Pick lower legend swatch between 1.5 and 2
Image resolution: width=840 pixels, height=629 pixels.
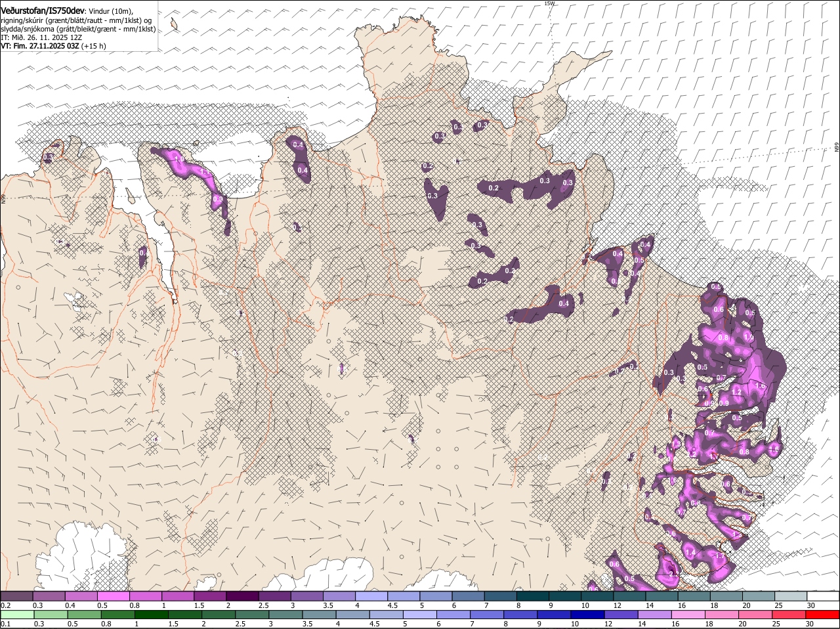coord(185,615)
